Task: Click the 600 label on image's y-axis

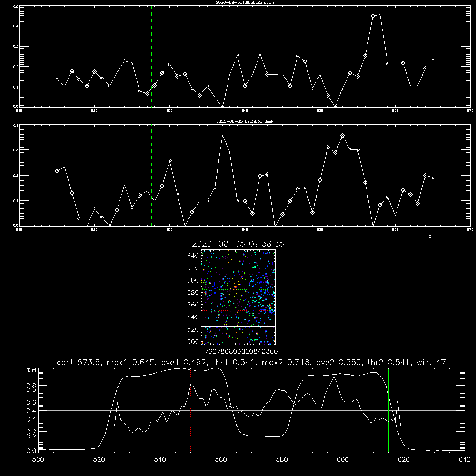Action: click(193, 280)
